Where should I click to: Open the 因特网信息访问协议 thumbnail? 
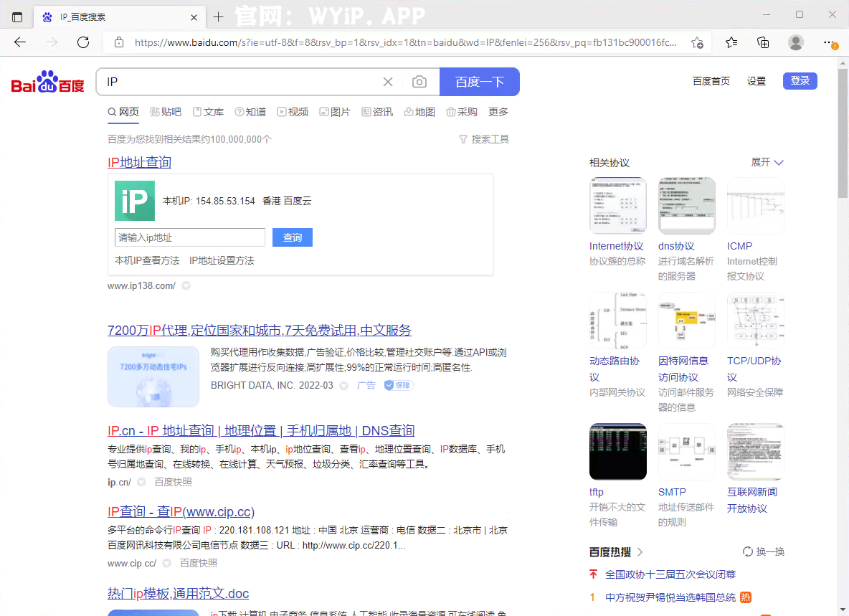pos(686,321)
